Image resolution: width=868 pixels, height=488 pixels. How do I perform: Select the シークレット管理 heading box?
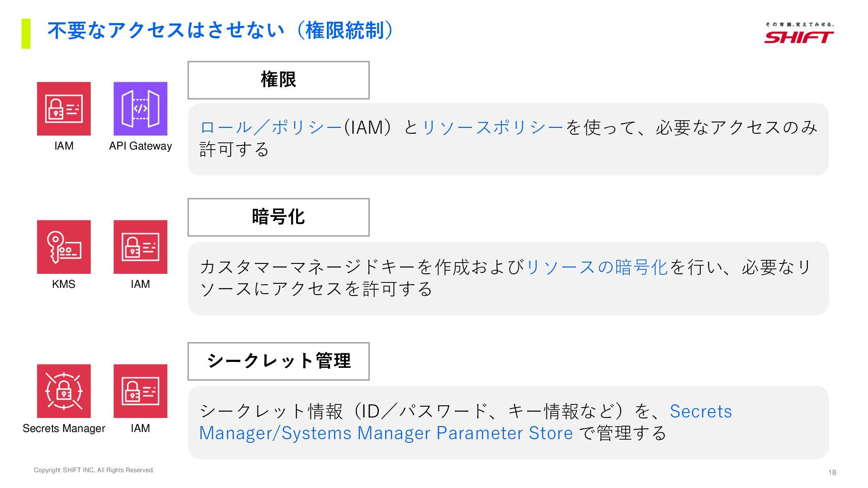(278, 361)
